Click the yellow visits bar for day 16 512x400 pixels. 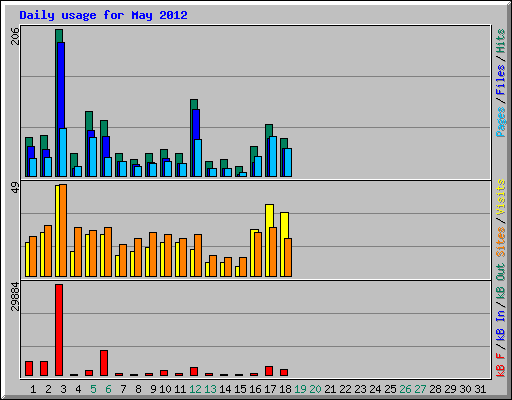(252, 253)
